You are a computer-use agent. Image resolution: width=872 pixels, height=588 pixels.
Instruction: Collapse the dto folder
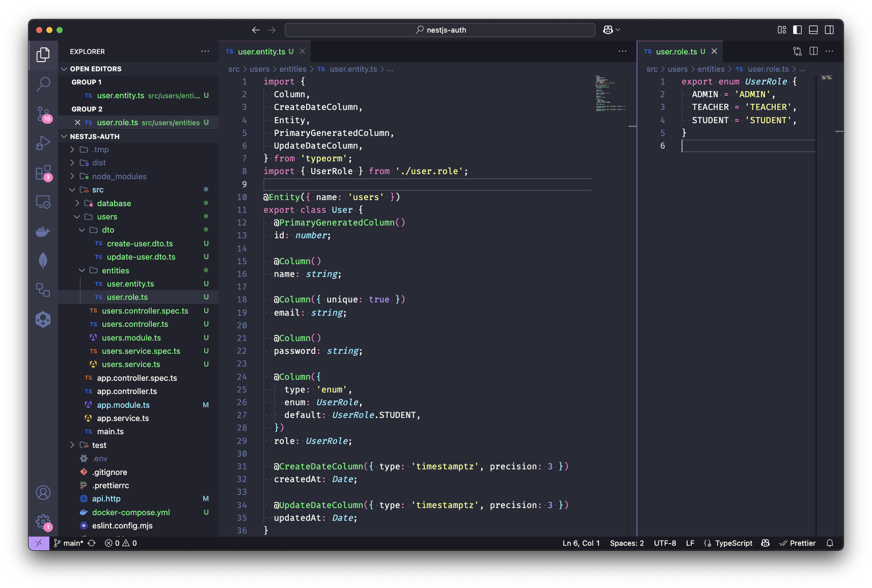(x=139, y=230)
